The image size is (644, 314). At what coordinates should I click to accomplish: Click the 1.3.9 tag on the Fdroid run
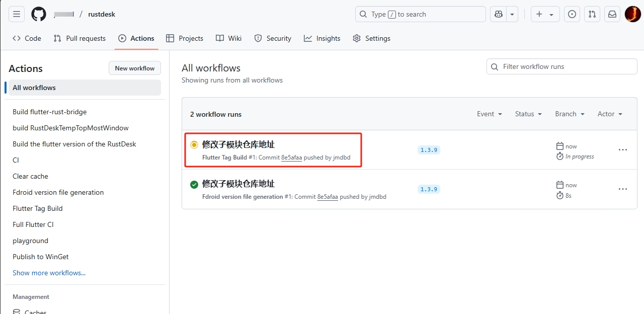tap(429, 189)
